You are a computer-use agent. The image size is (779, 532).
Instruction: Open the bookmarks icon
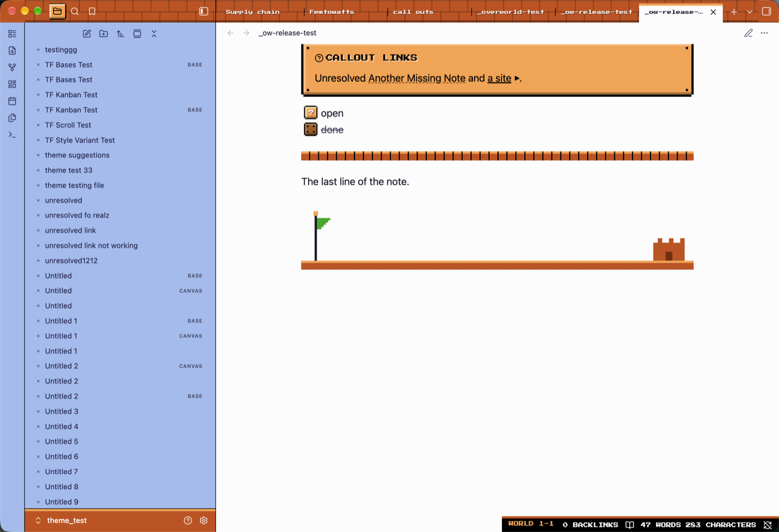tap(92, 11)
